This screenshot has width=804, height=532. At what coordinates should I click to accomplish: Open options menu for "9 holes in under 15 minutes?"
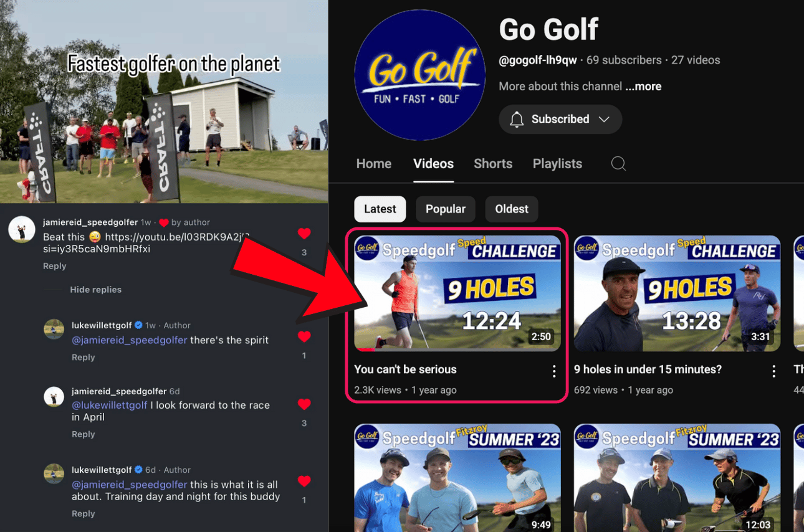pos(773,371)
